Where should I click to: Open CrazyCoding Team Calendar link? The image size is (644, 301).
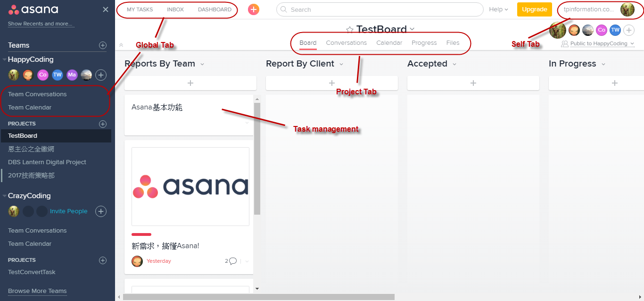tap(30, 244)
